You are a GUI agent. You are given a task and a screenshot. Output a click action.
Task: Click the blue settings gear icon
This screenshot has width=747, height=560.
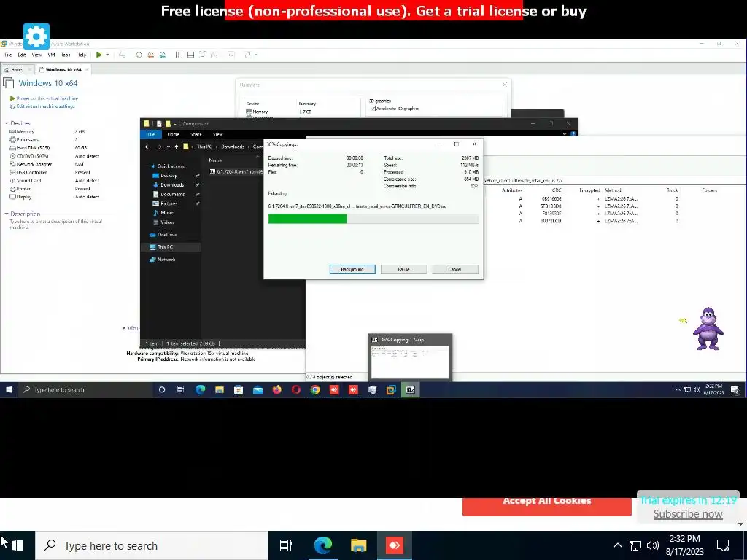(36, 36)
